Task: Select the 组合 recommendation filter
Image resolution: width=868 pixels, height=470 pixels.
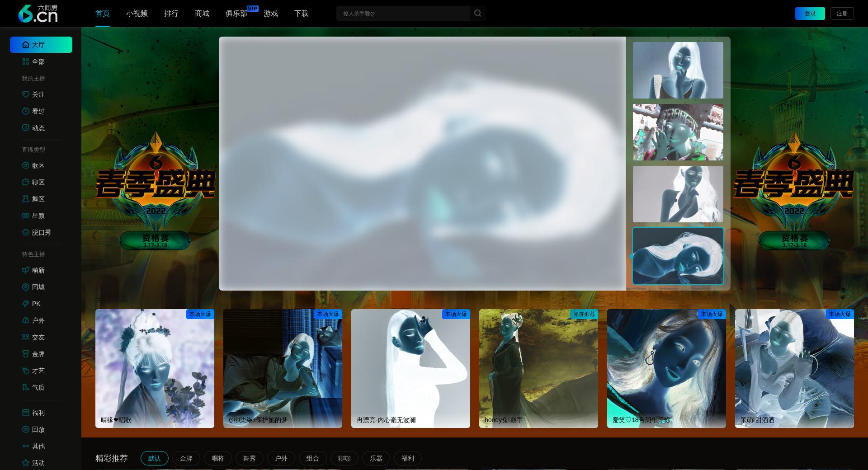Action: tap(313, 458)
